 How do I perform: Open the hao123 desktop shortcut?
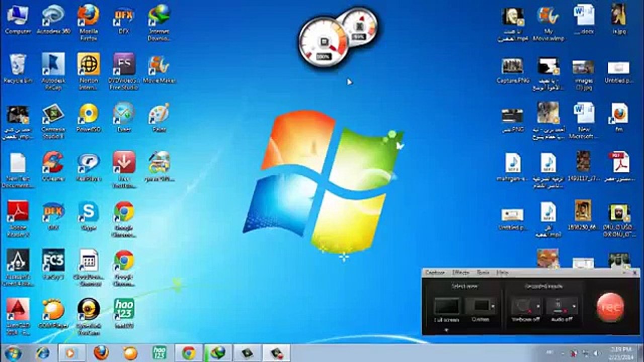coord(124,314)
